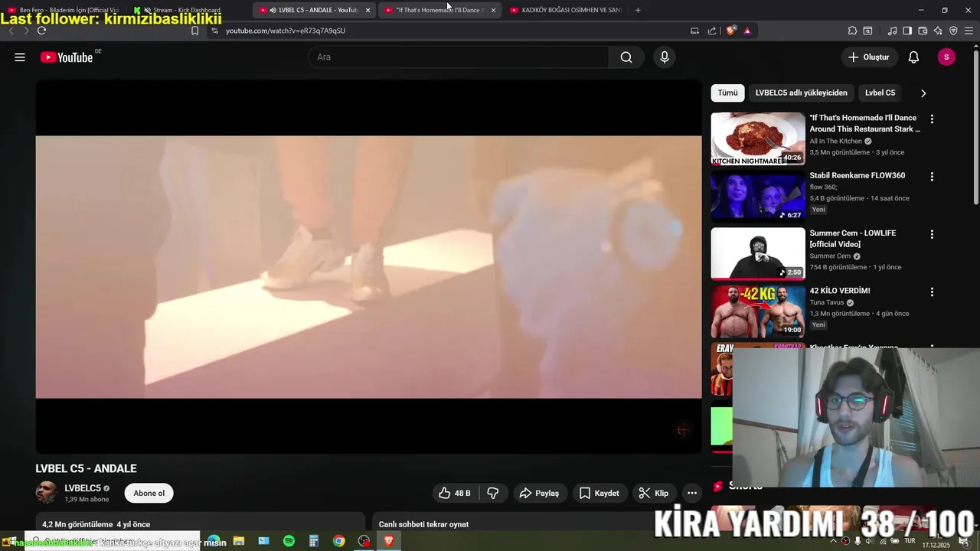Open Chrome from the taskbar
Image resolution: width=980 pixels, height=551 pixels.
pyautogui.click(x=338, y=541)
